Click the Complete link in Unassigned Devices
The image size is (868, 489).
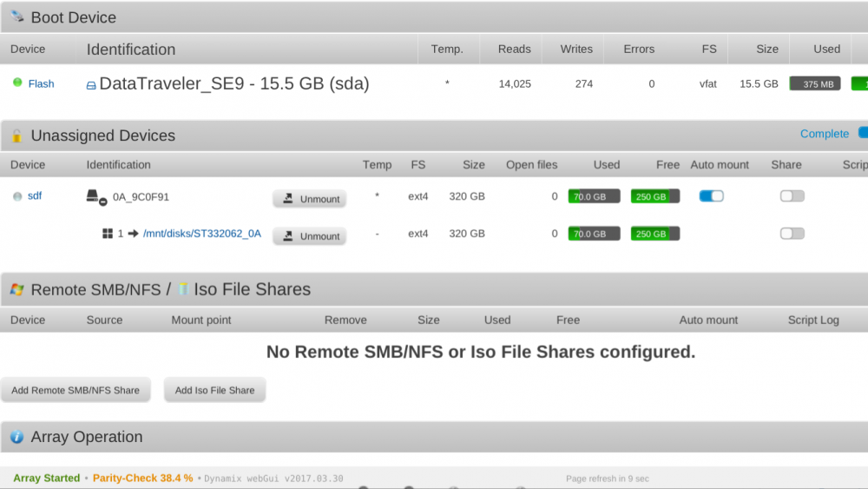click(825, 134)
